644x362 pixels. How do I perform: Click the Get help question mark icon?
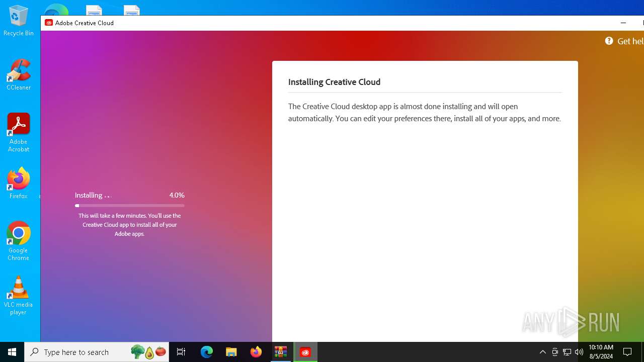pos(609,41)
